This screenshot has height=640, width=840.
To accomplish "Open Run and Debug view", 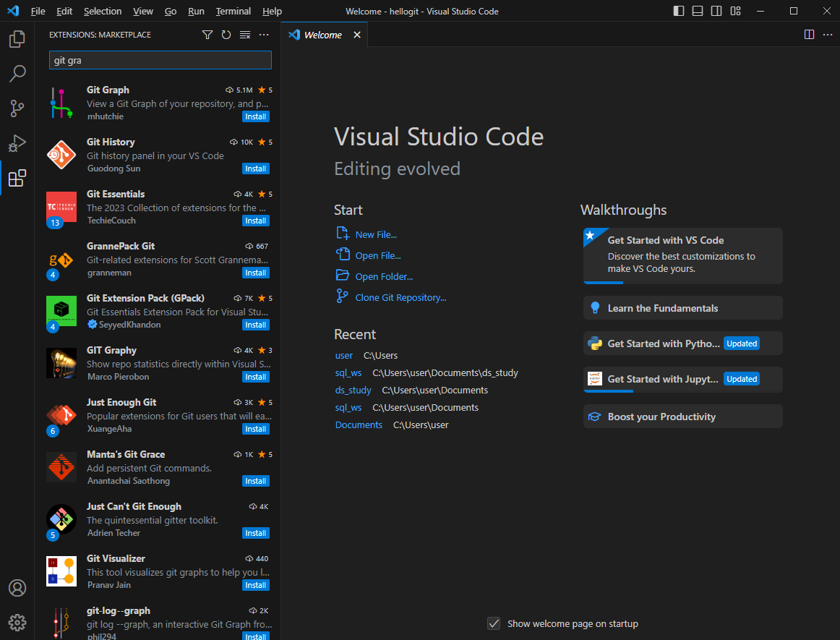I will [x=17, y=143].
